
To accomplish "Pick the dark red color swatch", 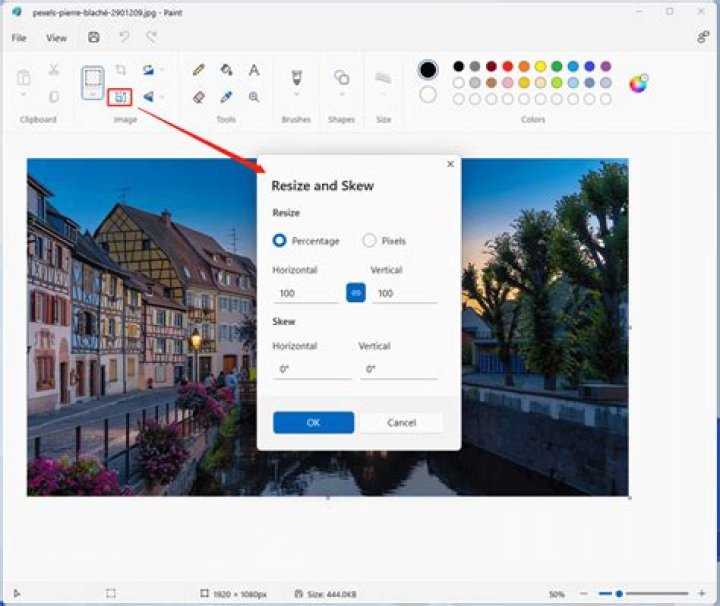I will 491,67.
